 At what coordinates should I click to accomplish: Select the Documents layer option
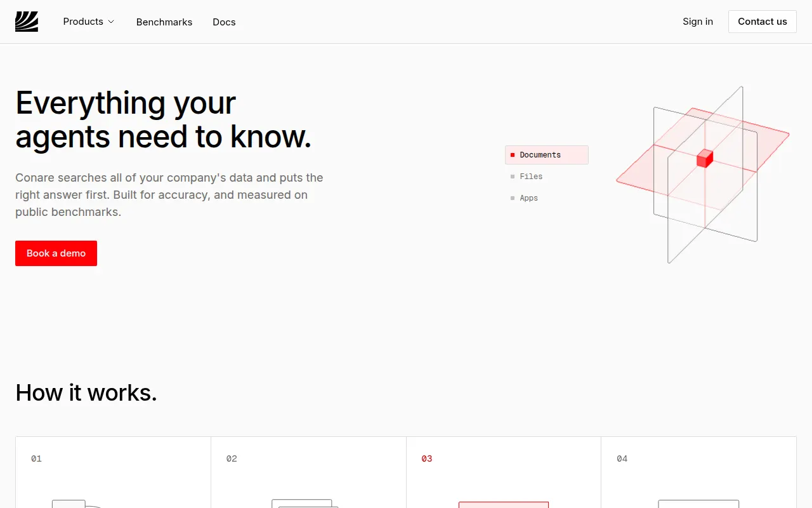pos(547,155)
